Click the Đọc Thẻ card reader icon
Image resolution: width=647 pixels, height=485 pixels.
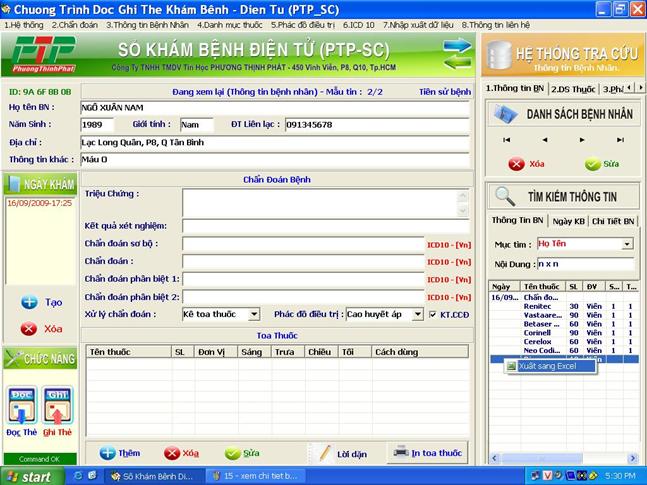(21, 404)
